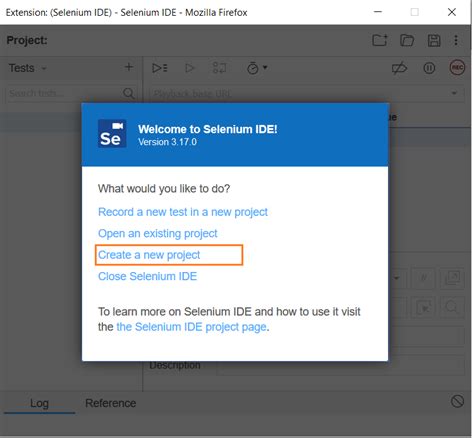Click the select target icon behind dialog

424,307
